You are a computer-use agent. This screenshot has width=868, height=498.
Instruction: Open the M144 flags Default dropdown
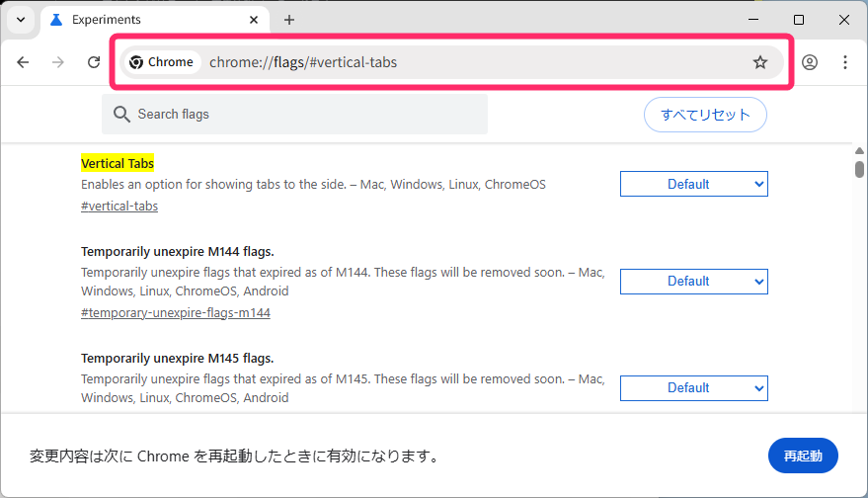coord(693,282)
